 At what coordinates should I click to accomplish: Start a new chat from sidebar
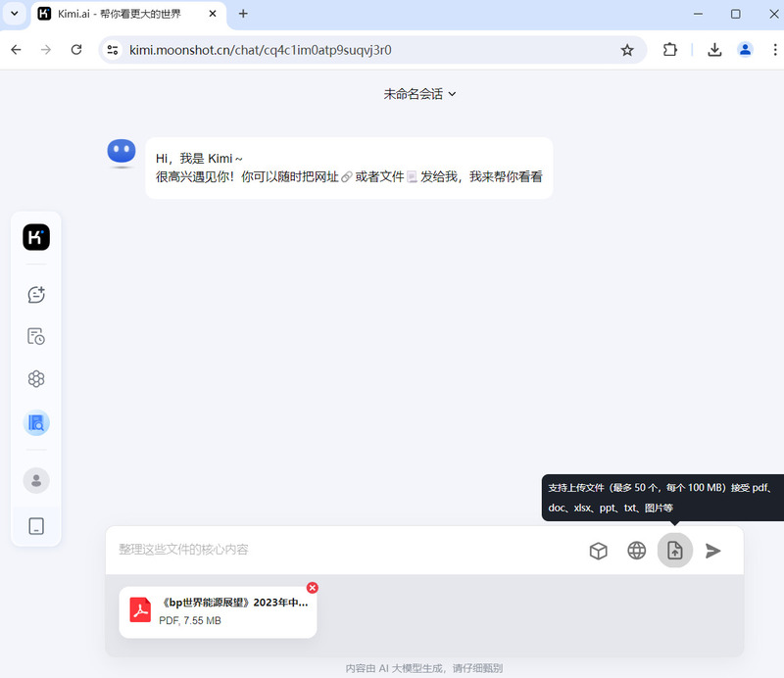tap(36, 295)
